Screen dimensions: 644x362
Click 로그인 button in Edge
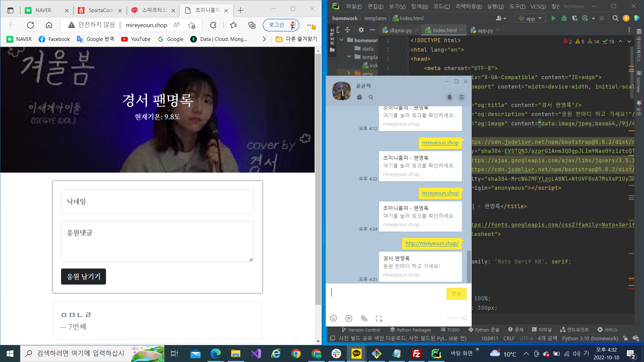(281, 25)
